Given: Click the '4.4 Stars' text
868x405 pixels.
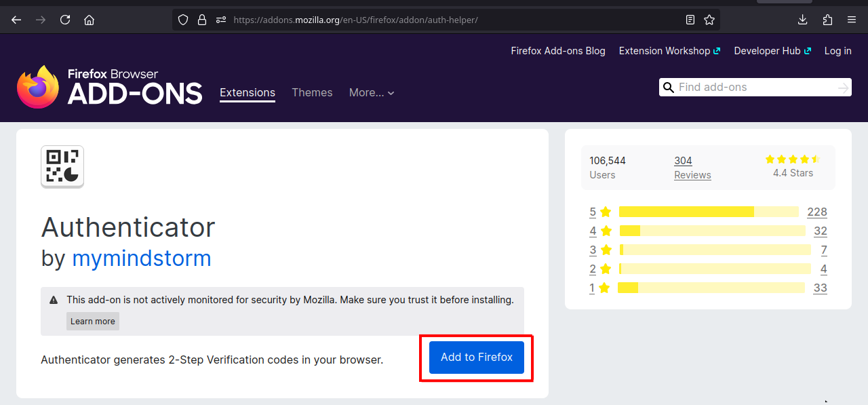Looking at the screenshot, I should coord(793,173).
